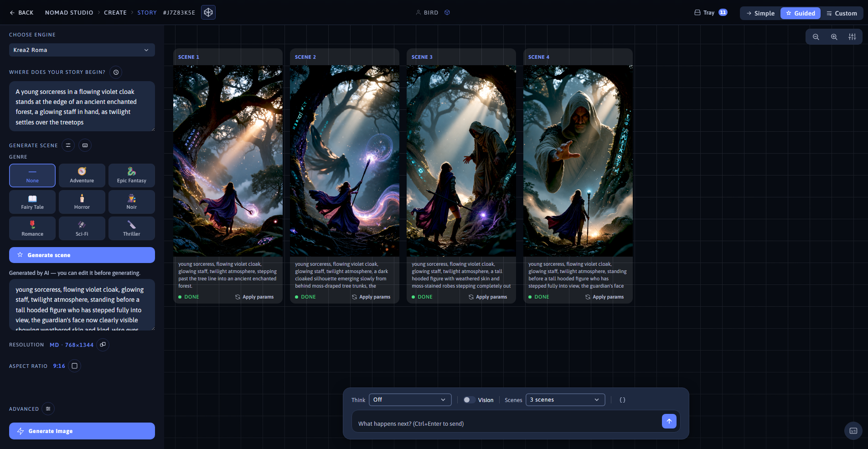This screenshot has width=868, height=449.
Task: Open the Think dropdown set to Off
Action: 410,400
